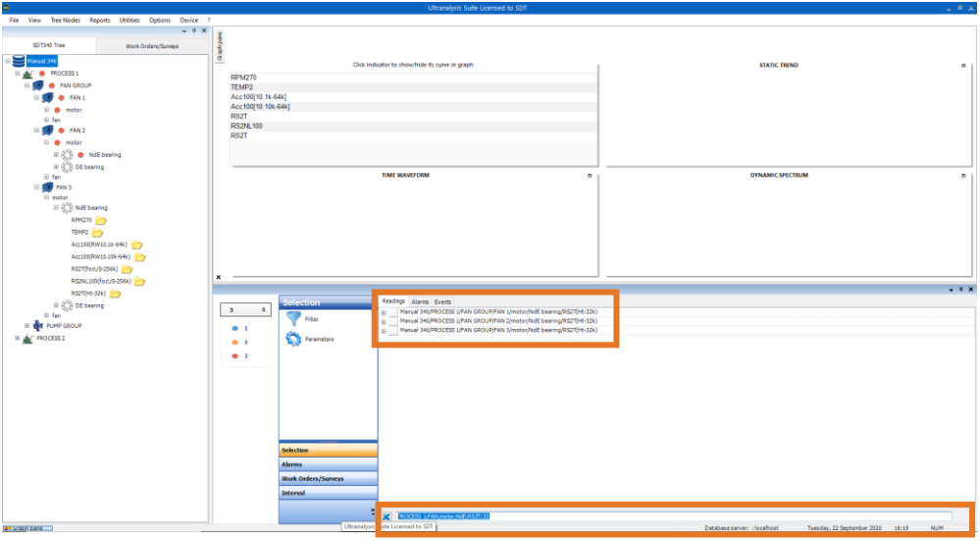The image size is (980, 541).
Task: Open the alarm count dropdown showing 3
Action: 245,310
